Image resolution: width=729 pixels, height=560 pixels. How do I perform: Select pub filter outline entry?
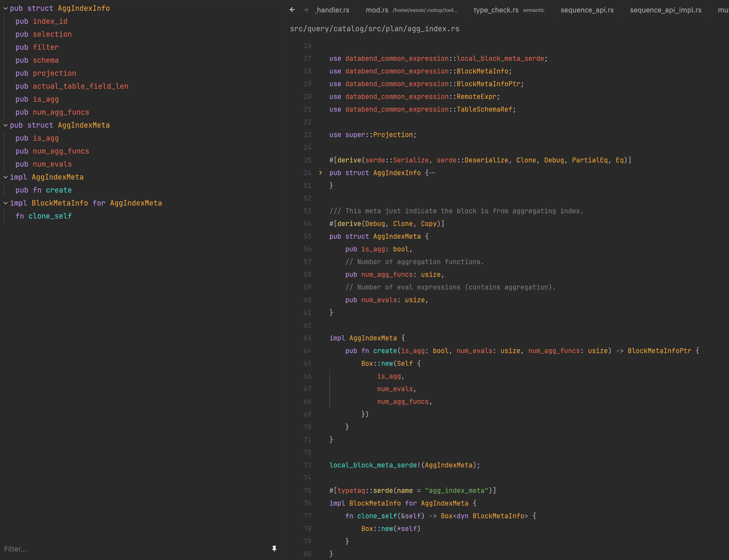pos(37,47)
